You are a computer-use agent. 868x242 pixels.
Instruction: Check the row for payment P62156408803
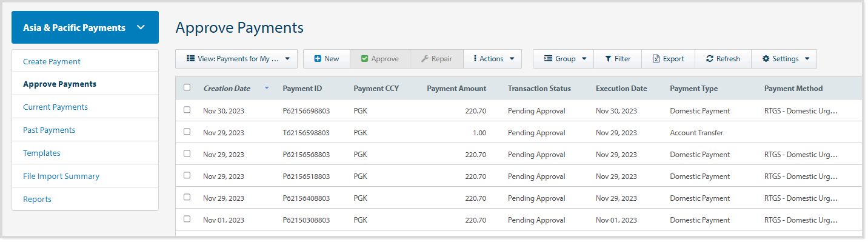click(187, 197)
